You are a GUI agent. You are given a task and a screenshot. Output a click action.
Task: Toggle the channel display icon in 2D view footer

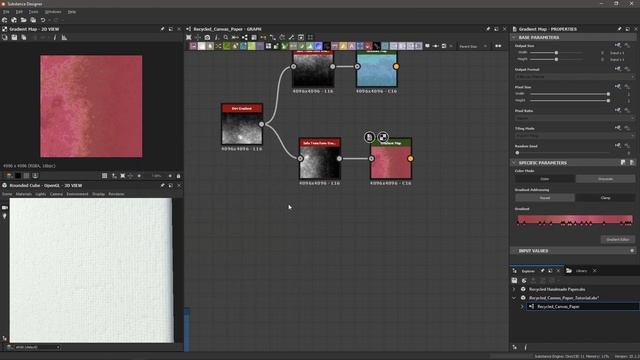click(9, 176)
